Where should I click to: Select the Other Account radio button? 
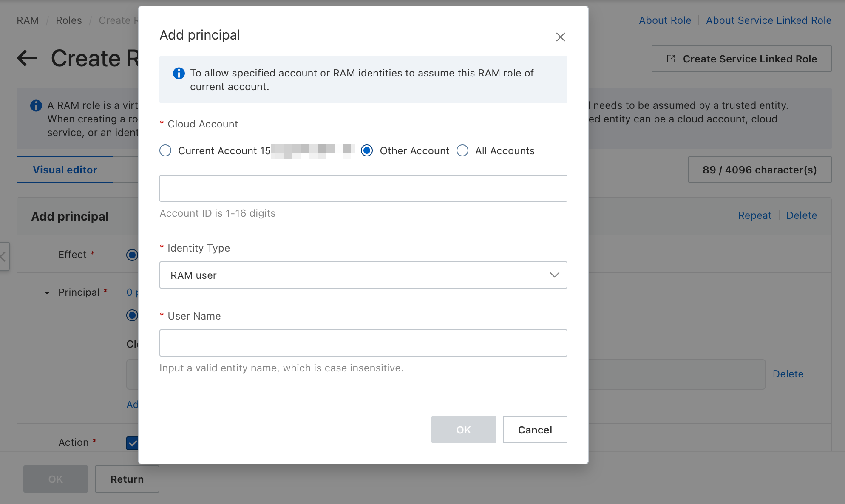point(366,150)
